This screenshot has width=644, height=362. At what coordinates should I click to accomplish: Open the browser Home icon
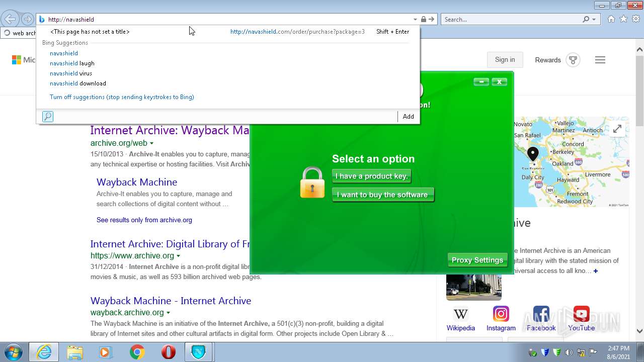(611, 19)
